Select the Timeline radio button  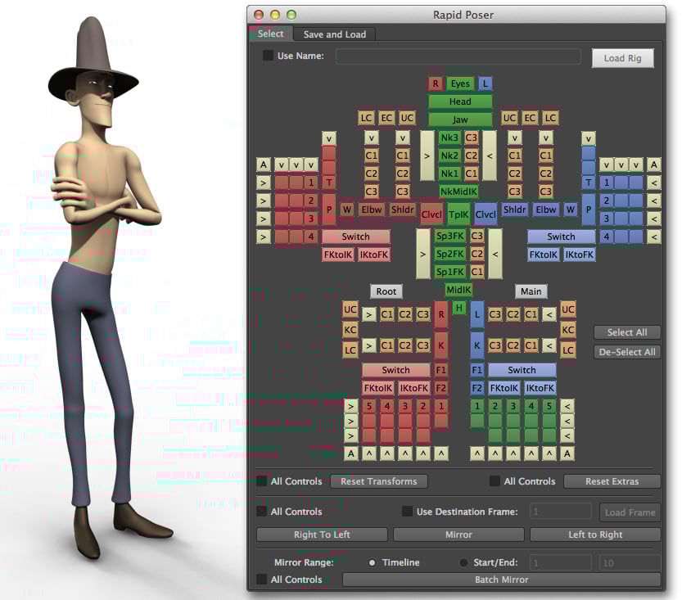click(372, 562)
